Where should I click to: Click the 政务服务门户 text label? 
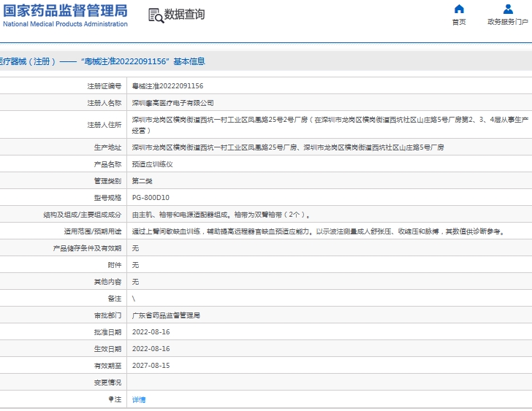point(508,22)
